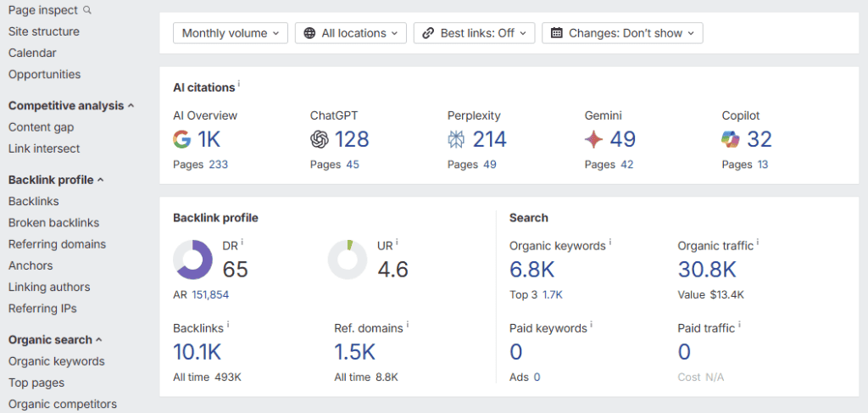
Task: Open Linking authors report
Action: click(x=49, y=287)
